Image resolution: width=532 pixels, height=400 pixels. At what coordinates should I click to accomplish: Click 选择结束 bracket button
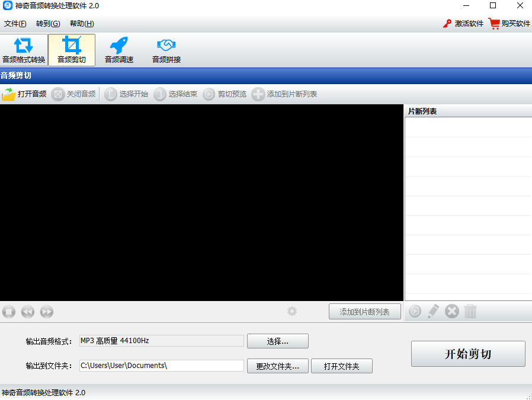[x=175, y=94]
